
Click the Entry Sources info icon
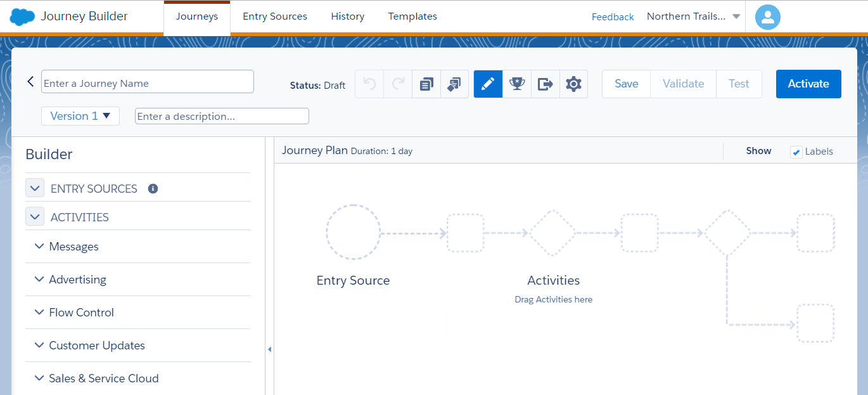(153, 188)
